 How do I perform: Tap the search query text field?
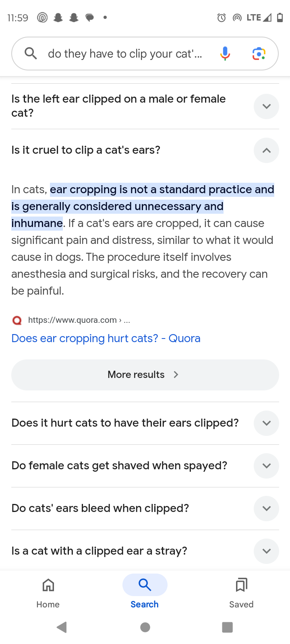tap(125, 54)
